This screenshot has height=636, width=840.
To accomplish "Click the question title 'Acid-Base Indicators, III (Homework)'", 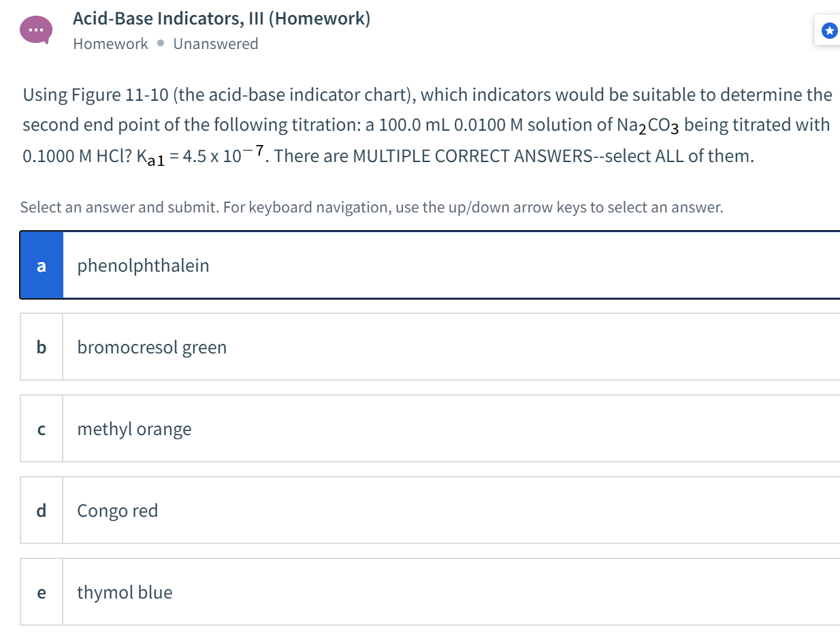I will tap(222, 18).
